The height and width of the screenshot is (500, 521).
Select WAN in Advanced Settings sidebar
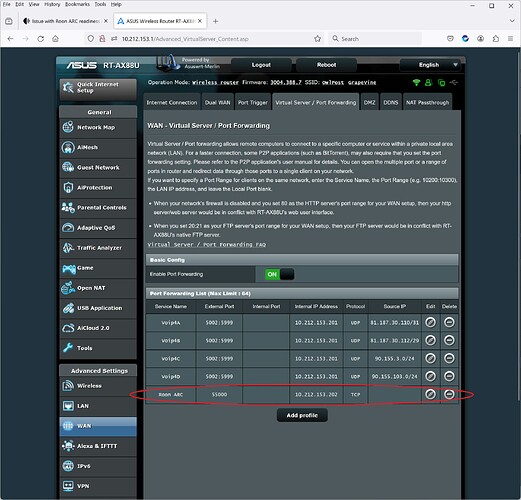pyautogui.click(x=98, y=426)
